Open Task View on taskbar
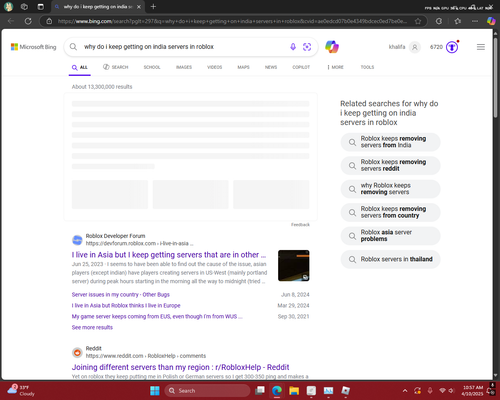This screenshot has width=500, height=400. tap(260, 390)
